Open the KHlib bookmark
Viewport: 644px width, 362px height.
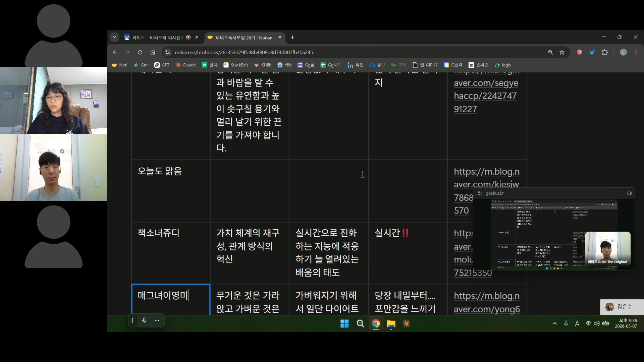click(263, 65)
